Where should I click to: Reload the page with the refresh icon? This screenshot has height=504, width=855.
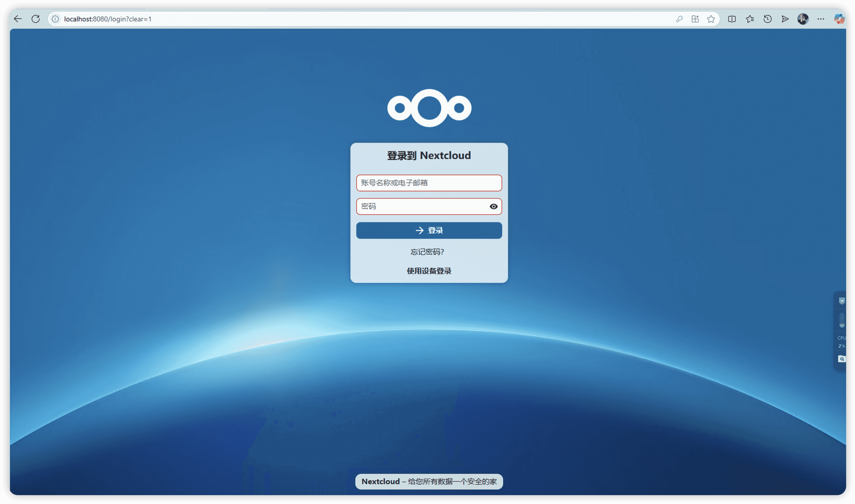(x=36, y=19)
